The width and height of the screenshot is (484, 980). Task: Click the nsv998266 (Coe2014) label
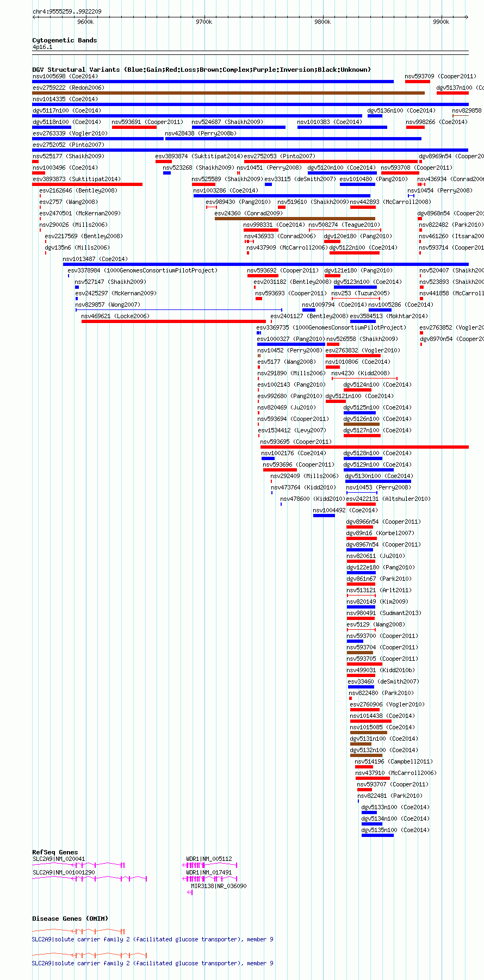pyautogui.click(x=437, y=122)
